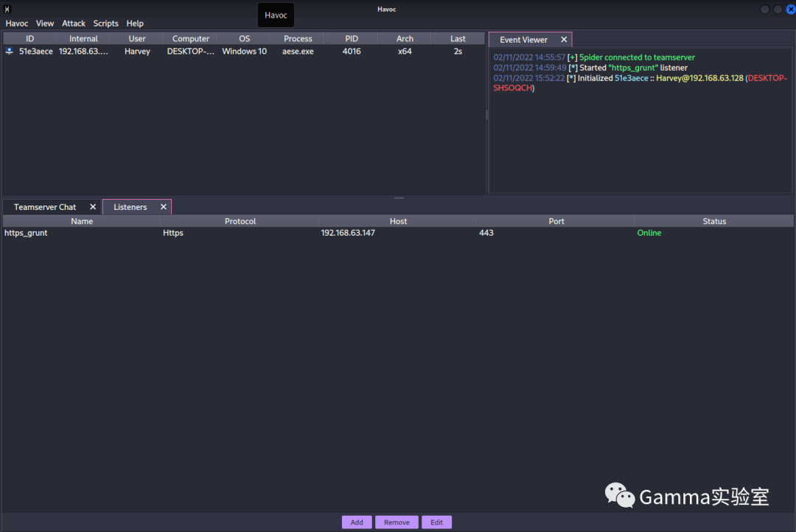Click the DESKTOP-... computer cell

tap(190, 52)
